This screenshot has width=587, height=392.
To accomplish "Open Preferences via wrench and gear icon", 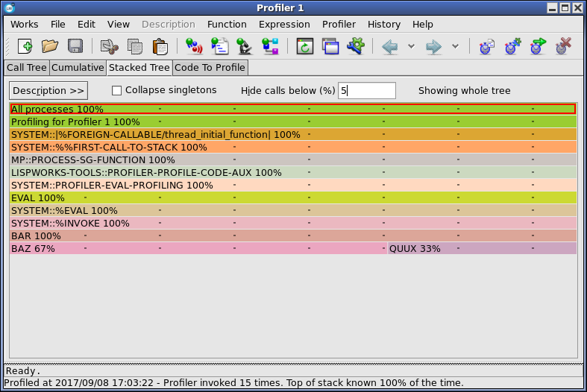I will click(x=356, y=47).
